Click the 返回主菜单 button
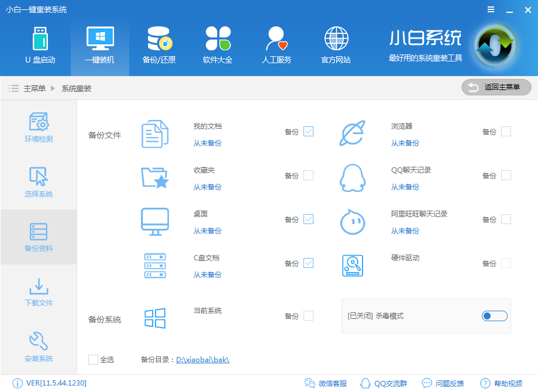 coord(496,87)
